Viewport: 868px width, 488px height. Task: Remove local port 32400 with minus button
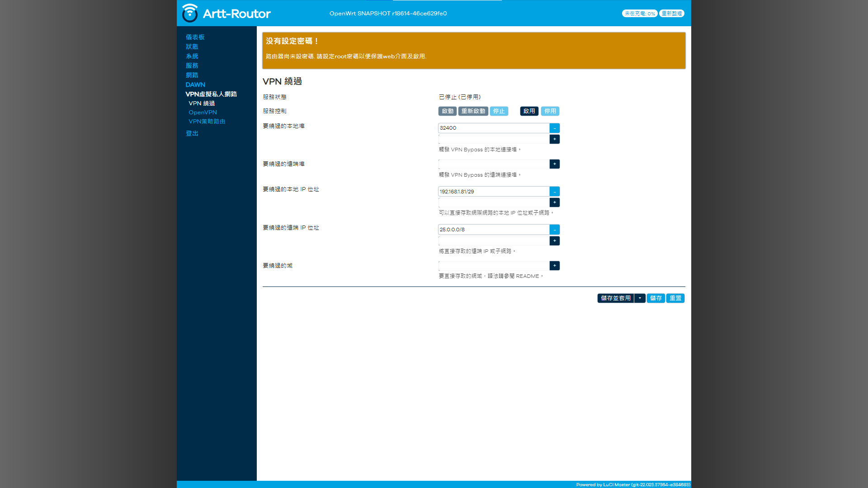(555, 128)
